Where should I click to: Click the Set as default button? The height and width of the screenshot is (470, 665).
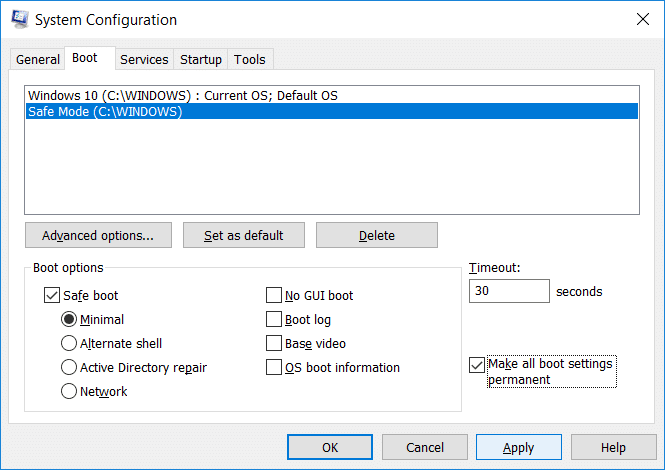pyautogui.click(x=243, y=236)
